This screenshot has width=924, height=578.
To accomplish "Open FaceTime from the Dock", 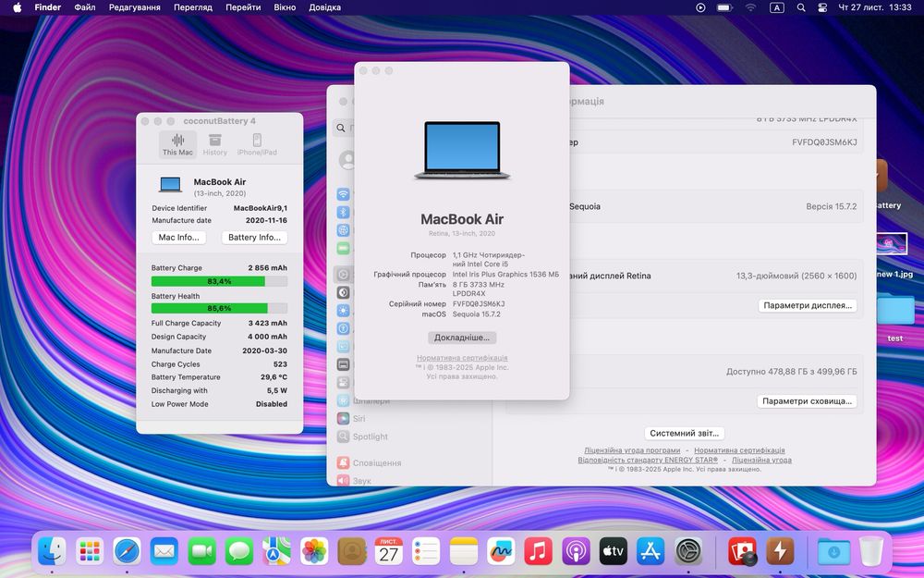I will coord(201,552).
